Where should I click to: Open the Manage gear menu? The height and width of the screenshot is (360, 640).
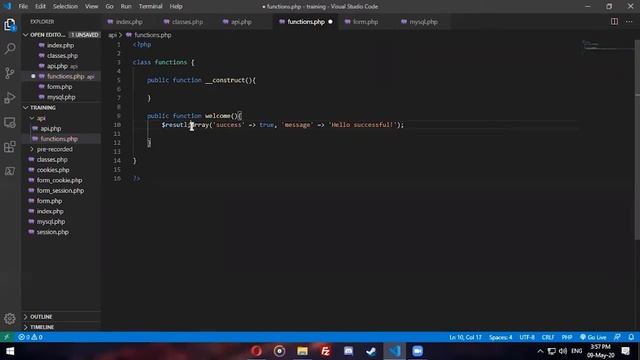pyautogui.click(x=10, y=318)
